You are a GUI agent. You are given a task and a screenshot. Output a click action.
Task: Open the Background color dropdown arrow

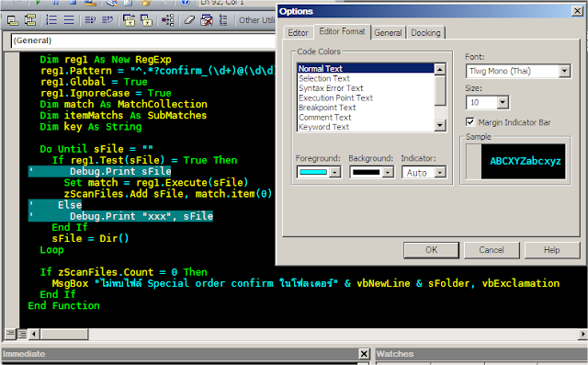tap(388, 172)
